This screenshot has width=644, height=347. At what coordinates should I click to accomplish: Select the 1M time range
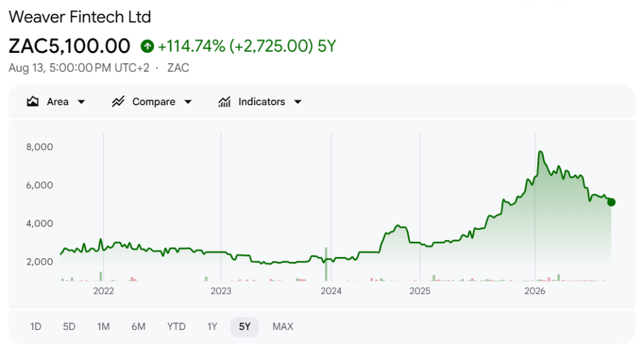[x=104, y=327]
